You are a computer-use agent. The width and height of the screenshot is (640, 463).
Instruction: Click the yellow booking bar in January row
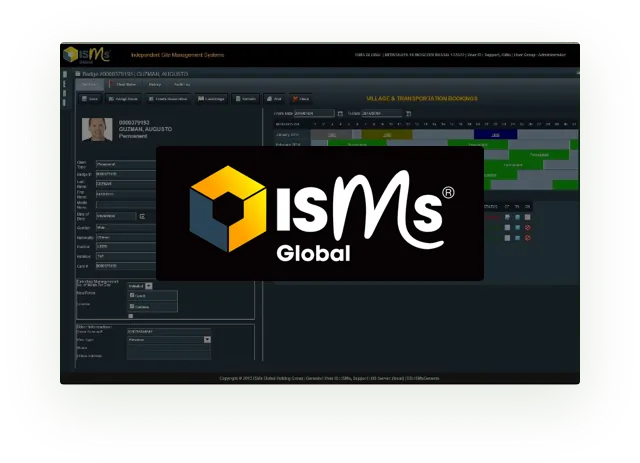[x=387, y=135]
